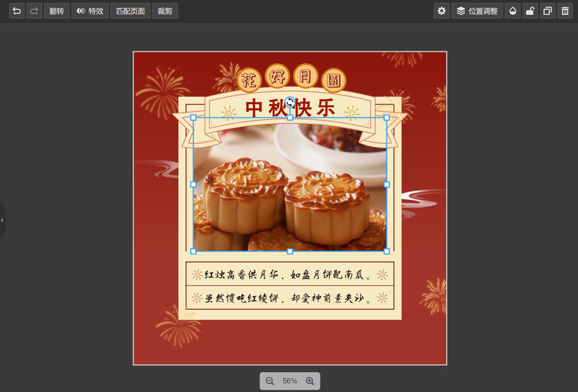This screenshot has height=392, width=578.
Task: Click the rotation handle above the image
Action: click(x=290, y=102)
